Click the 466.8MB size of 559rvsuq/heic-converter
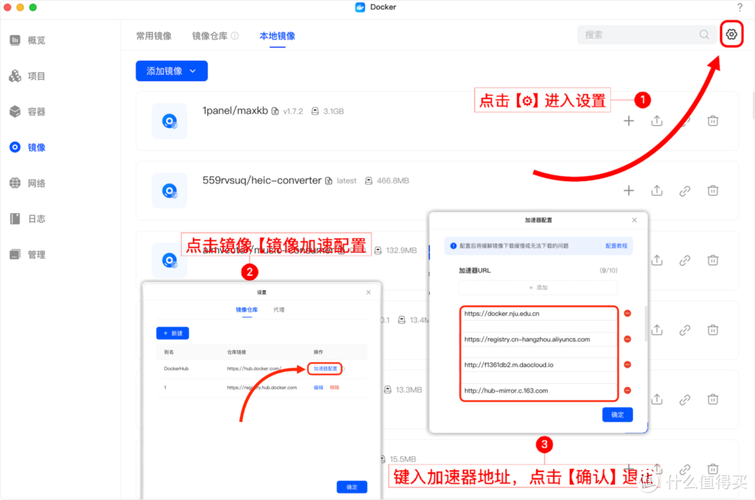The height and width of the screenshot is (500, 755). pos(392,181)
